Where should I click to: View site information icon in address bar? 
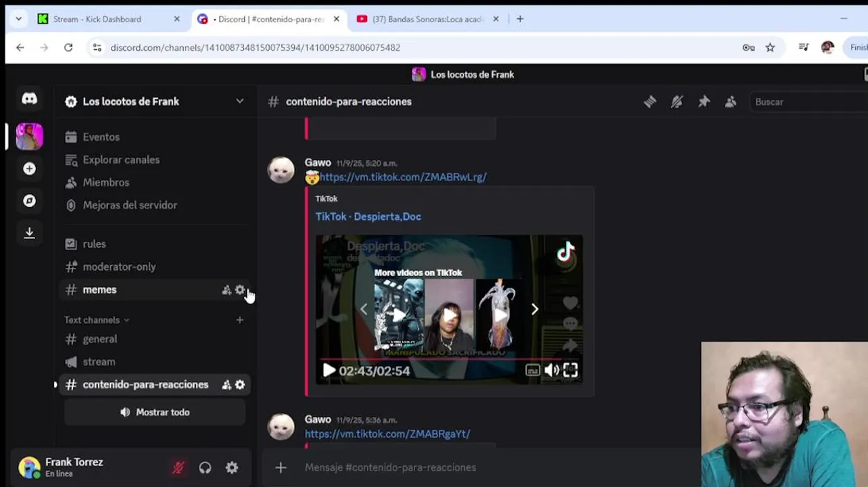click(x=97, y=47)
